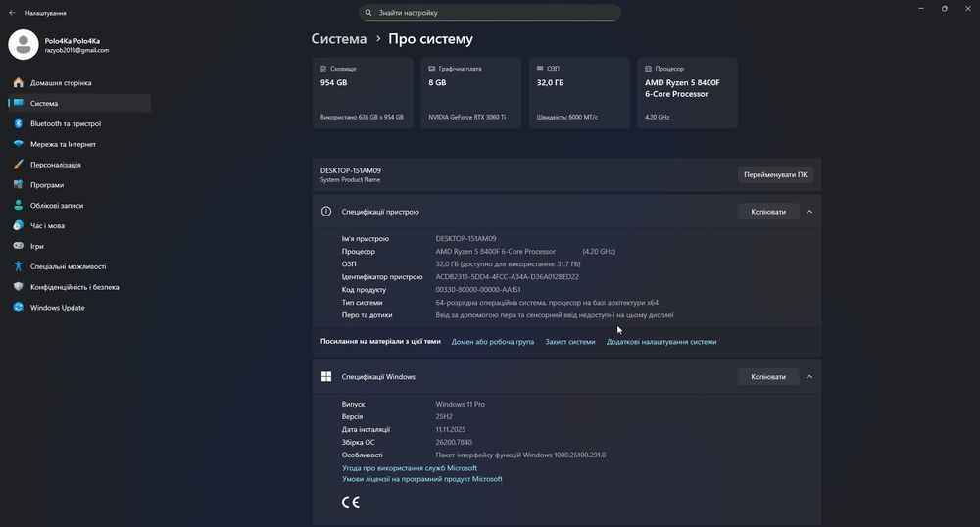Open Додаткові налаштування системи link

[661, 342]
